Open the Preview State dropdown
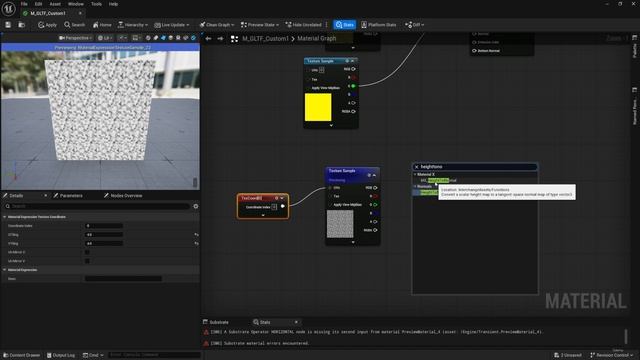The height and width of the screenshot is (360, 640). pos(260,25)
